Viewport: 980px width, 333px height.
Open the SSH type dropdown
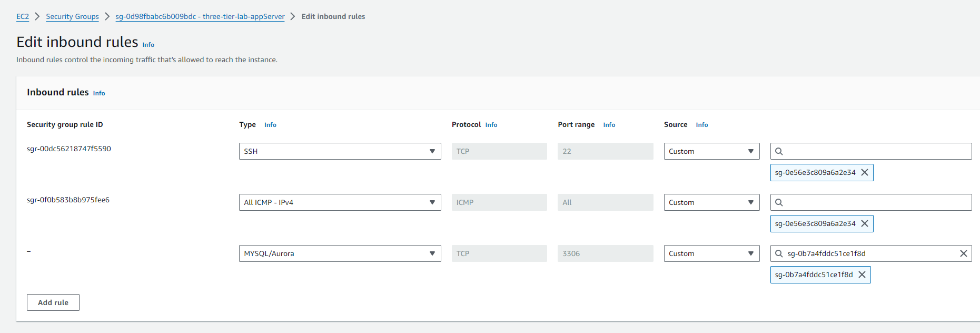click(x=340, y=151)
